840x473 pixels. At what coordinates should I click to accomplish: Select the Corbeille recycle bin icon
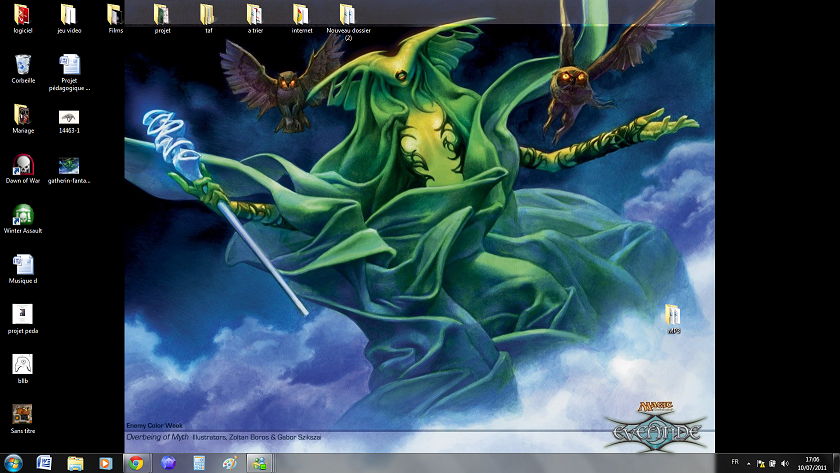point(23,69)
